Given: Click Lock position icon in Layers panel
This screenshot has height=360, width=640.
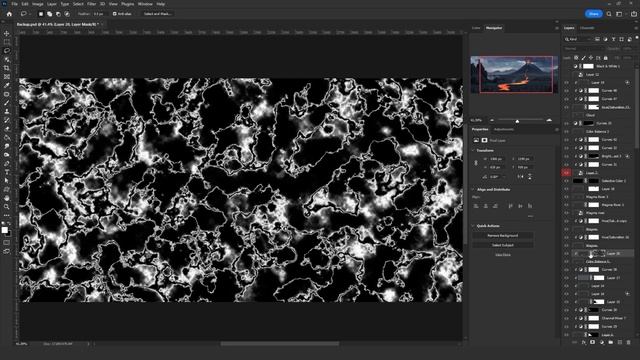Looking at the screenshot, I should [x=591, y=58].
